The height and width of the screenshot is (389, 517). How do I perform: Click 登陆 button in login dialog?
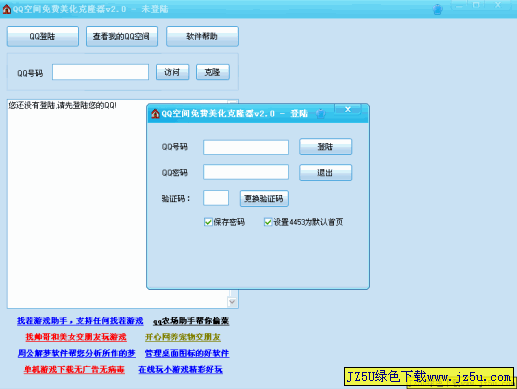pyautogui.click(x=325, y=147)
